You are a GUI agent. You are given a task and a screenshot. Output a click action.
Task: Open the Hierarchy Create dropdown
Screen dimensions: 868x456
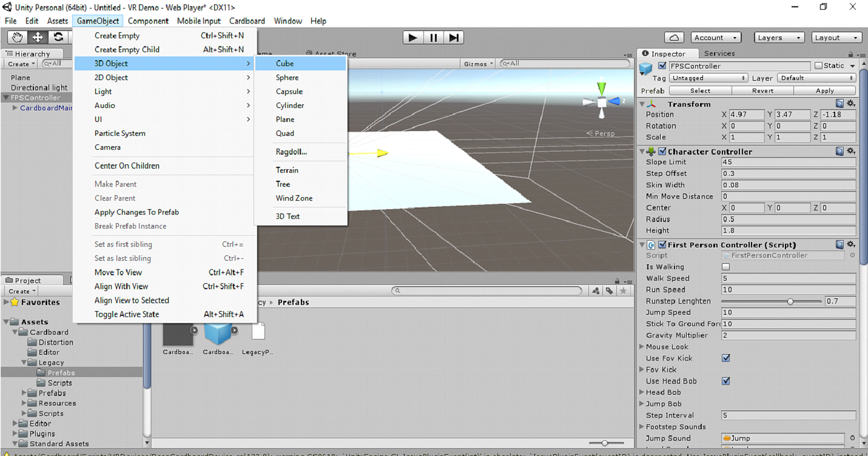(x=22, y=64)
